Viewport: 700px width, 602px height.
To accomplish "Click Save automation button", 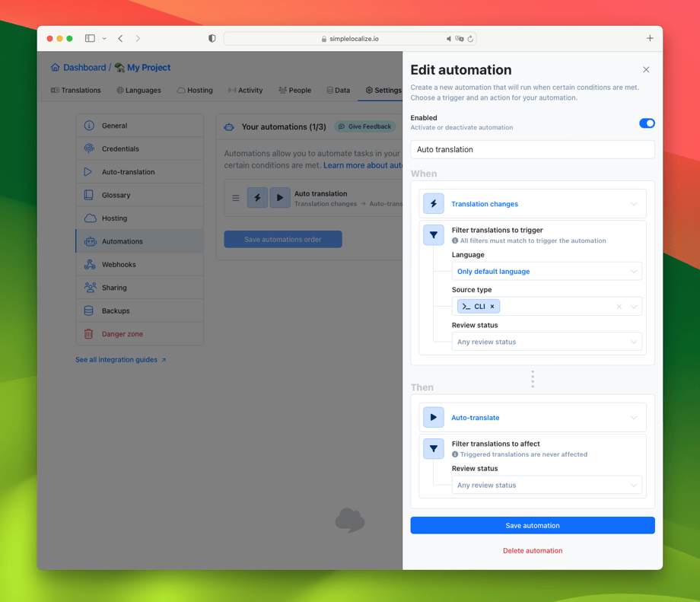I will point(532,526).
